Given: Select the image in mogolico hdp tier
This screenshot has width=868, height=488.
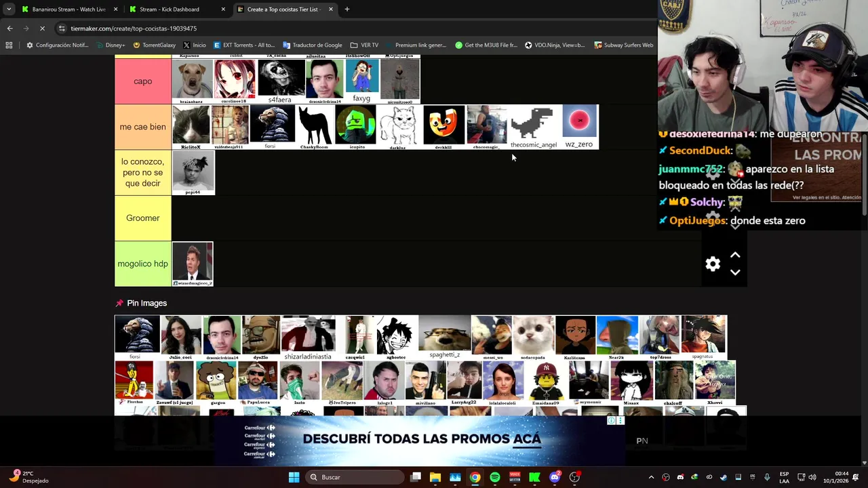Looking at the screenshot, I should [x=193, y=264].
